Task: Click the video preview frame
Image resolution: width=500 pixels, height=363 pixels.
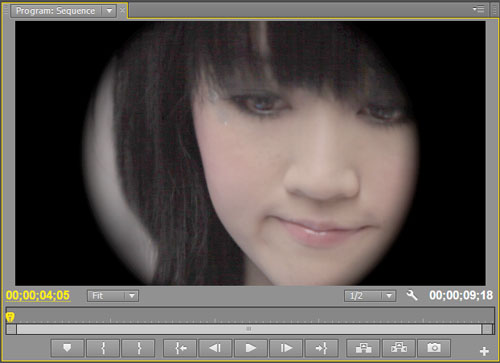Action: (x=250, y=153)
